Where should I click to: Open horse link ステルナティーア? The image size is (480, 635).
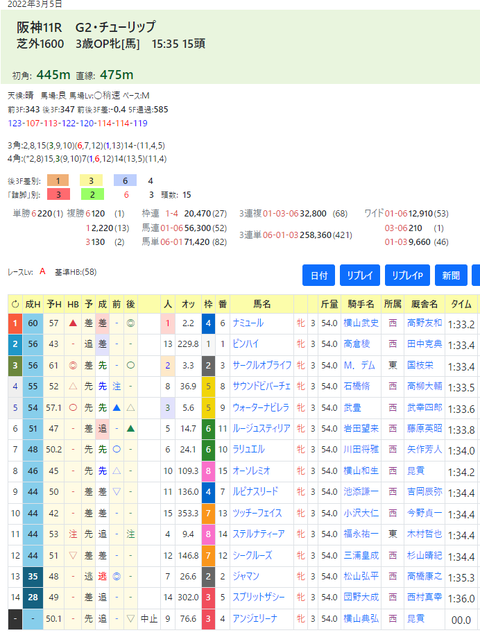tap(258, 534)
